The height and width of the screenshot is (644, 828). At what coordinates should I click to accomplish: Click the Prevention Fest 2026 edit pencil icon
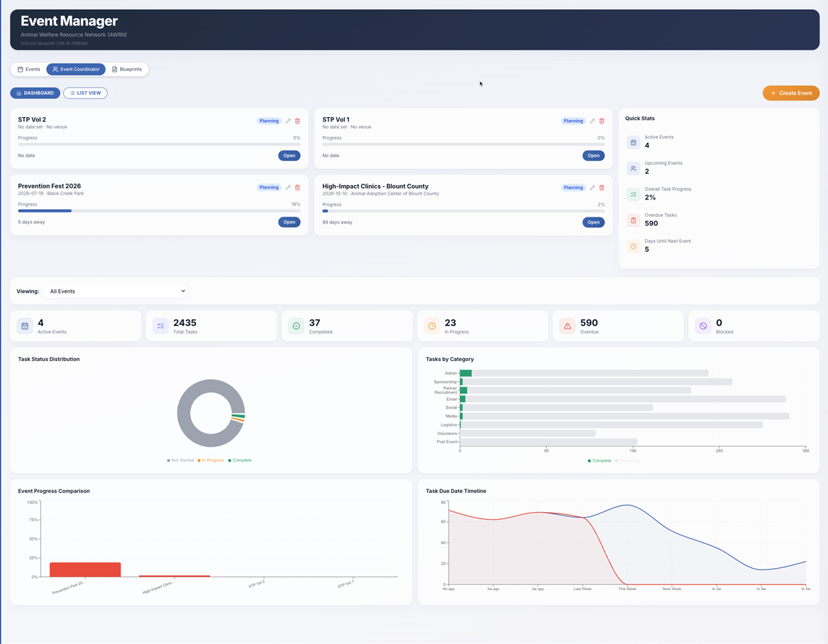[x=288, y=187]
